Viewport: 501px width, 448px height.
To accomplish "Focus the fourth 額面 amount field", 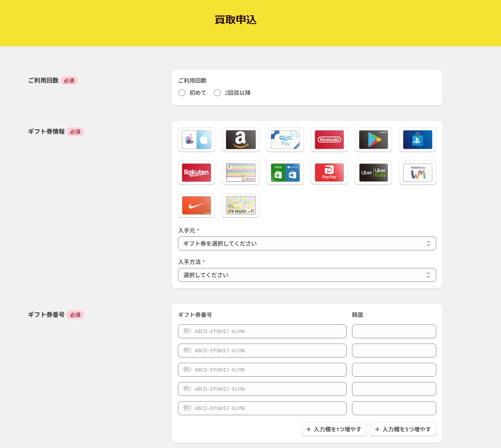I will tap(394, 389).
